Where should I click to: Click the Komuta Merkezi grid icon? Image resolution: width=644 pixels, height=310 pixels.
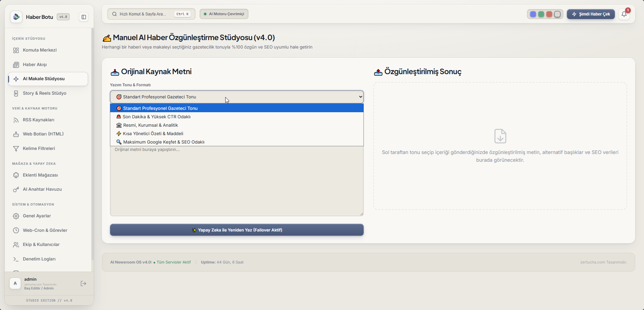click(16, 50)
